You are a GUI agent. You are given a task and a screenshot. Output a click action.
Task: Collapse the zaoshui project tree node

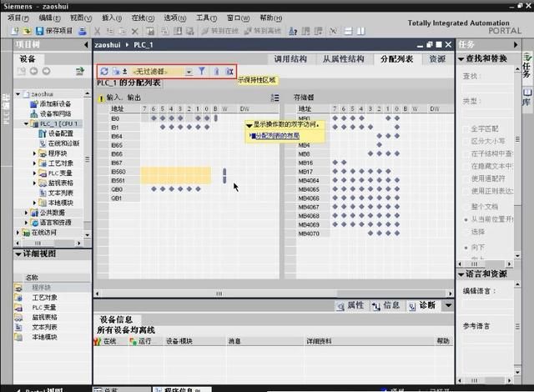[x=18, y=94]
